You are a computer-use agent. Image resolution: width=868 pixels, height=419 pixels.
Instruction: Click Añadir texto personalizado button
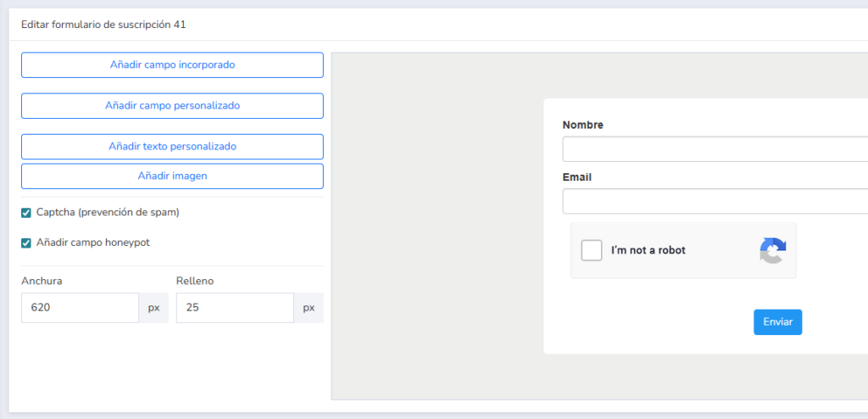172,147
